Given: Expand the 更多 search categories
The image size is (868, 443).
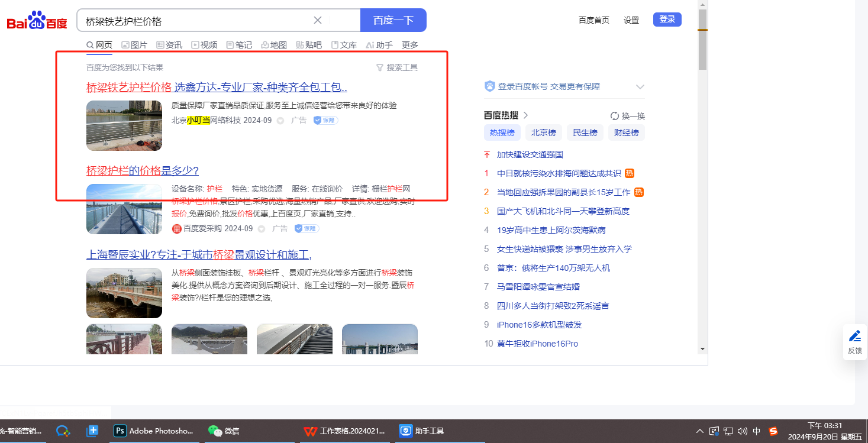Looking at the screenshot, I should pyautogui.click(x=410, y=45).
